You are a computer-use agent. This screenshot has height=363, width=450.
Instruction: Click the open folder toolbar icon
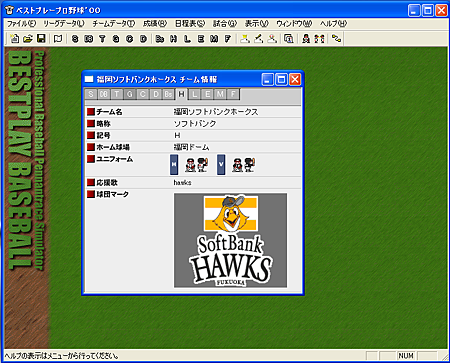point(28,39)
